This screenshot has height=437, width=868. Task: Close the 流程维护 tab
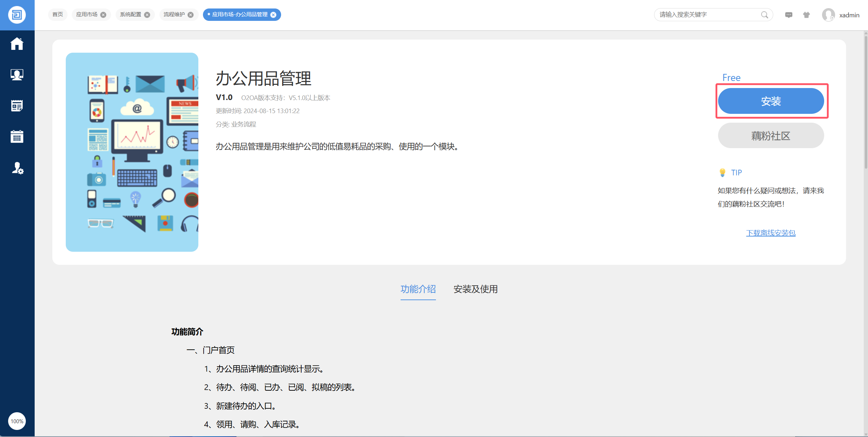[191, 15]
